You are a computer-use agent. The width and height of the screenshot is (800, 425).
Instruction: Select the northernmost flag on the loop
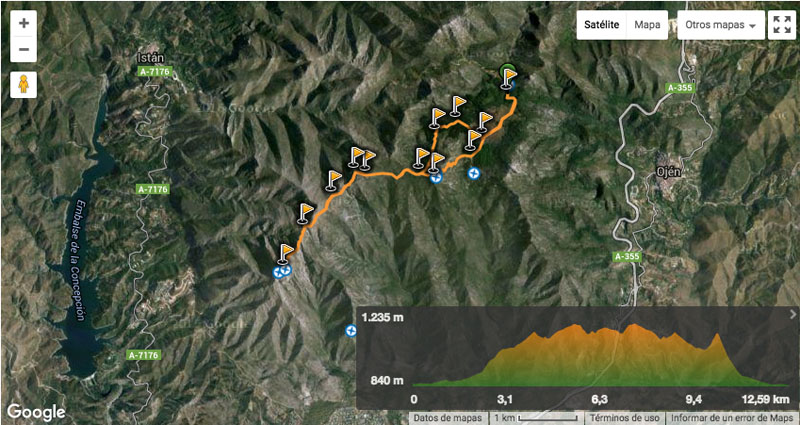[457, 106]
